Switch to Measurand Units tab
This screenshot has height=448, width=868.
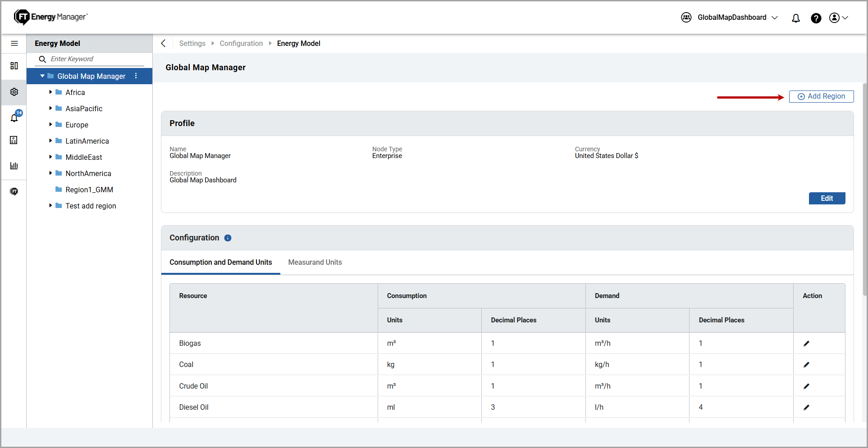pos(315,262)
